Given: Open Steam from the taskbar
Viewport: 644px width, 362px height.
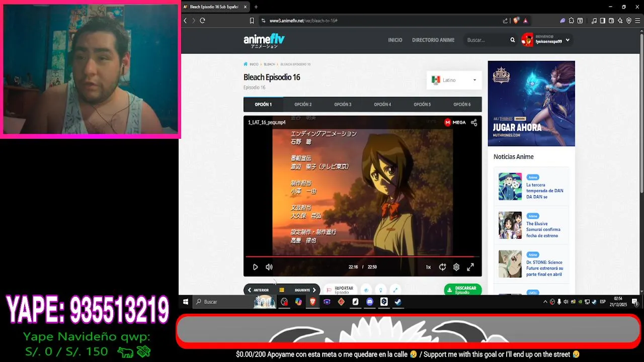Looking at the screenshot, I should (398, 302).
